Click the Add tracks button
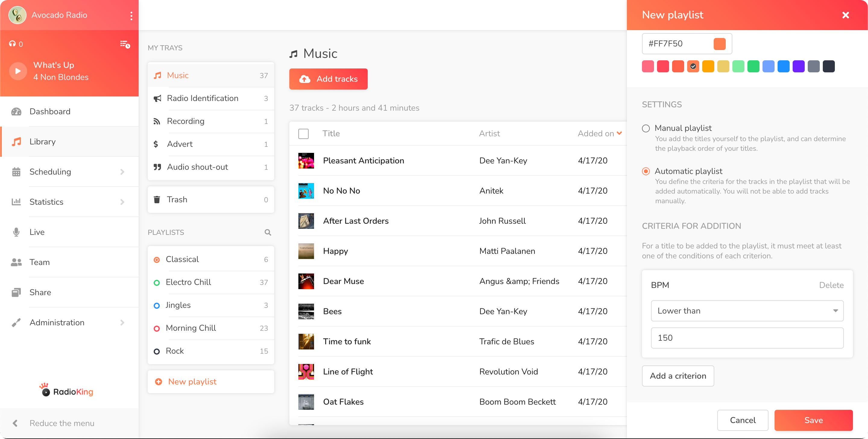868x439 pixels. tap(328, 79)
